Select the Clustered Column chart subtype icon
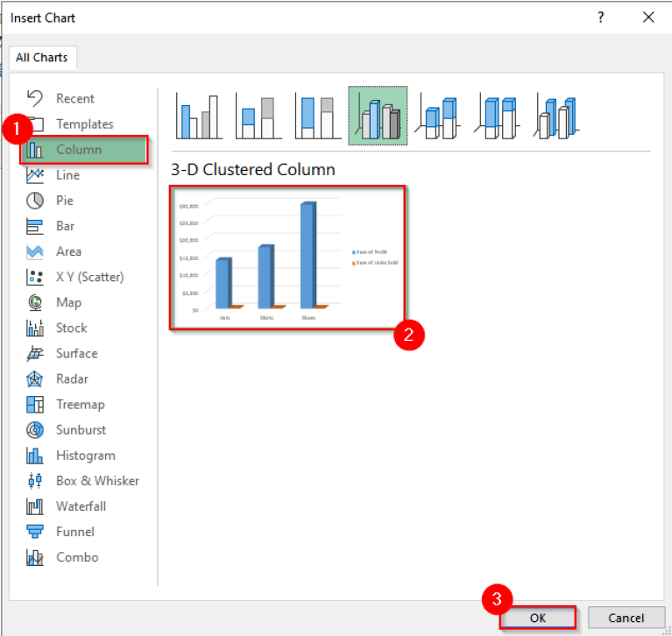This screenshot has width=672, height=636. tap(199, 116)
